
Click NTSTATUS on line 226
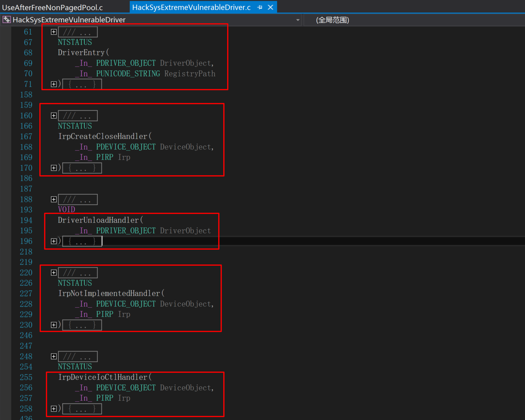tap(75, 283)
